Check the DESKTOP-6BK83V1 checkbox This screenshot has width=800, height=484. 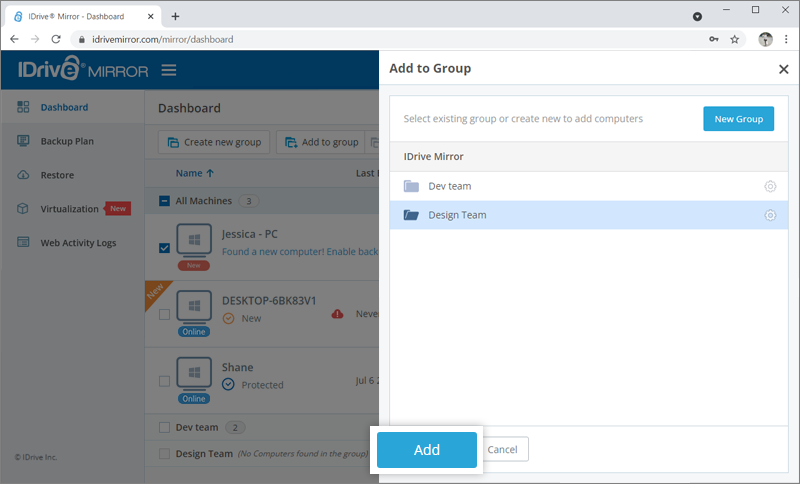[x=165, y=314]
